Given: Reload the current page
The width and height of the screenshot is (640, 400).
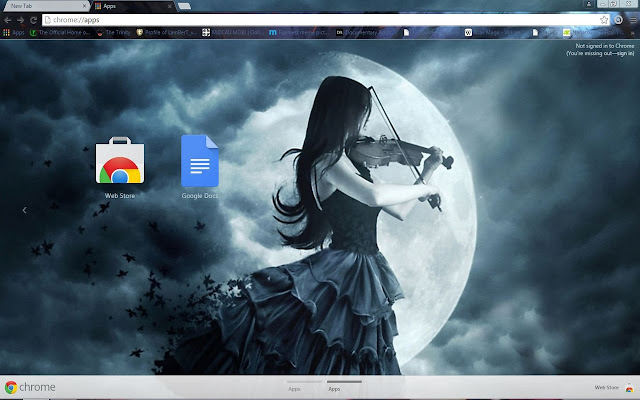Looking at the screenshot, I should click(33, 20).
